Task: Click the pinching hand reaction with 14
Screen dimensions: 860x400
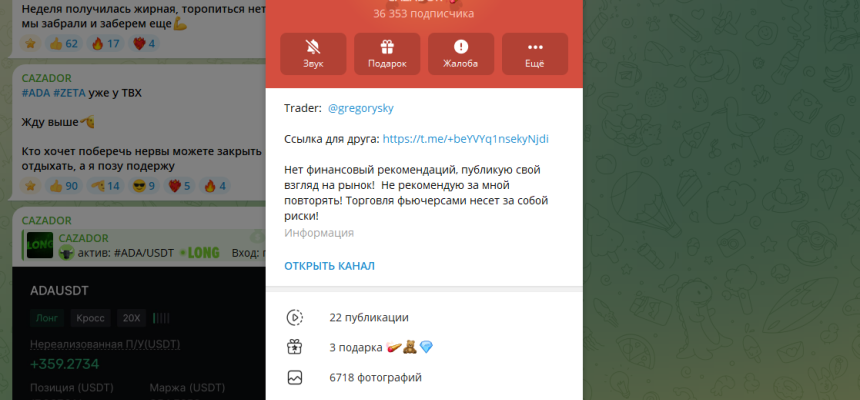Action: pos(105,185)
